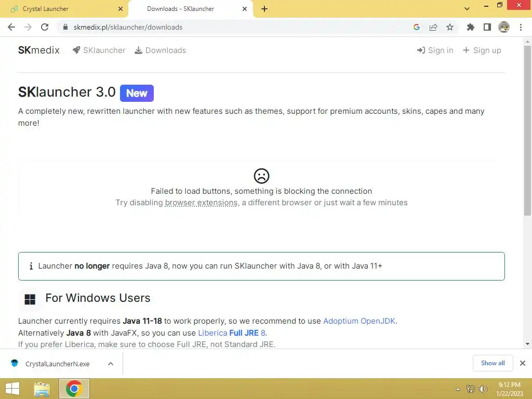Select the Downloads - SKlauncher tab

(x=191, y=9)
